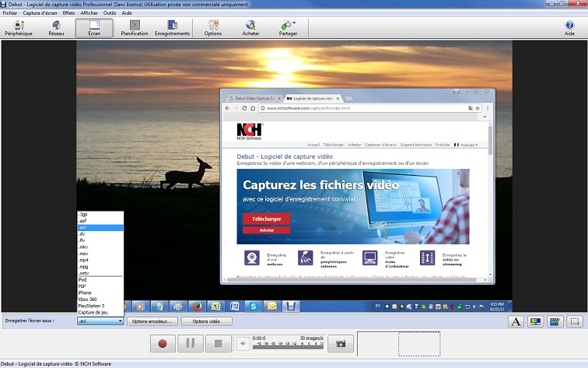Choose .mp4 from the format list
Screen dimensions: 588x368
pyautogui.click(x=82, y=259)
